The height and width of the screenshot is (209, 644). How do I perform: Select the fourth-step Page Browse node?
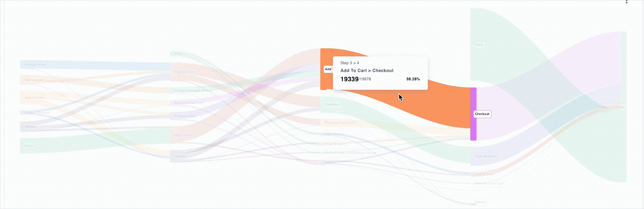[485, 156]
